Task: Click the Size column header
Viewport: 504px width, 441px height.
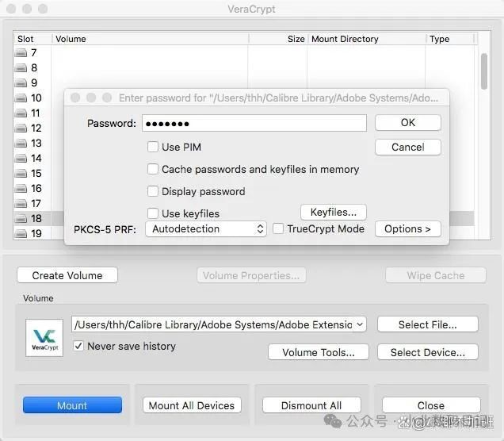Action: pyautogui.click(x=278, y=39)
